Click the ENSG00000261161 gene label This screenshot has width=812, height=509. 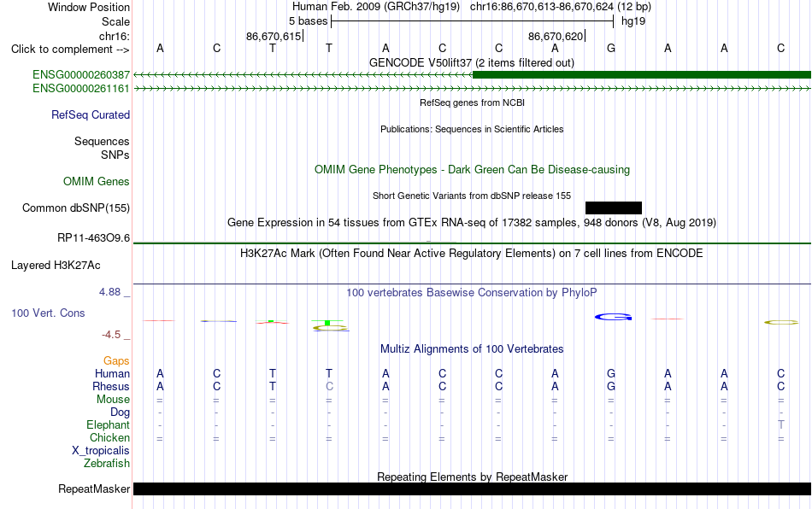click(x=81, y=89)
